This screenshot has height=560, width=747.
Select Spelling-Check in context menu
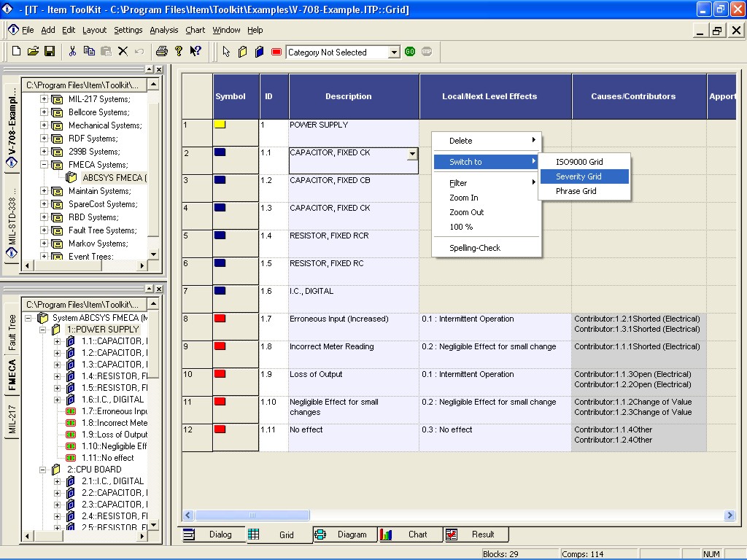pos(474,248)
